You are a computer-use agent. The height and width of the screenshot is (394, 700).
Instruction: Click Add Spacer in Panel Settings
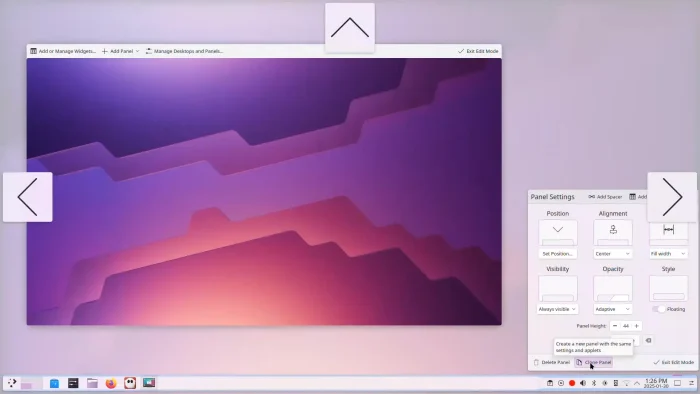605,197
